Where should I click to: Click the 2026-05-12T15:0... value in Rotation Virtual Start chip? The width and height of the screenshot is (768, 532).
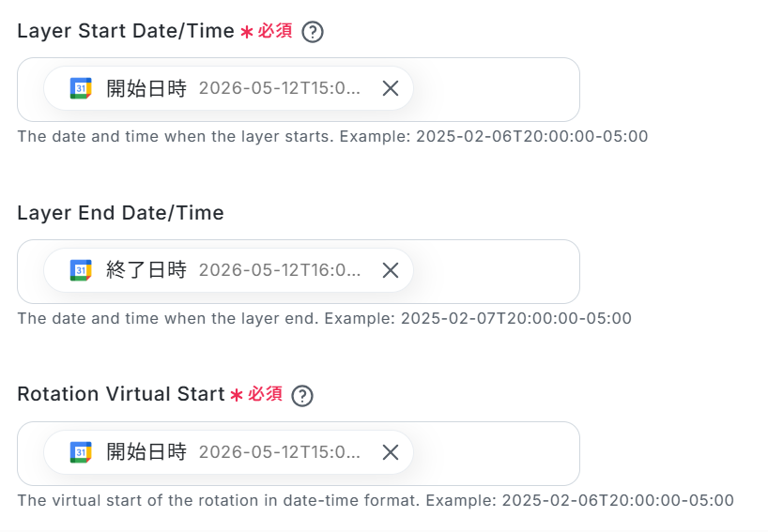(x=280, y=452)
